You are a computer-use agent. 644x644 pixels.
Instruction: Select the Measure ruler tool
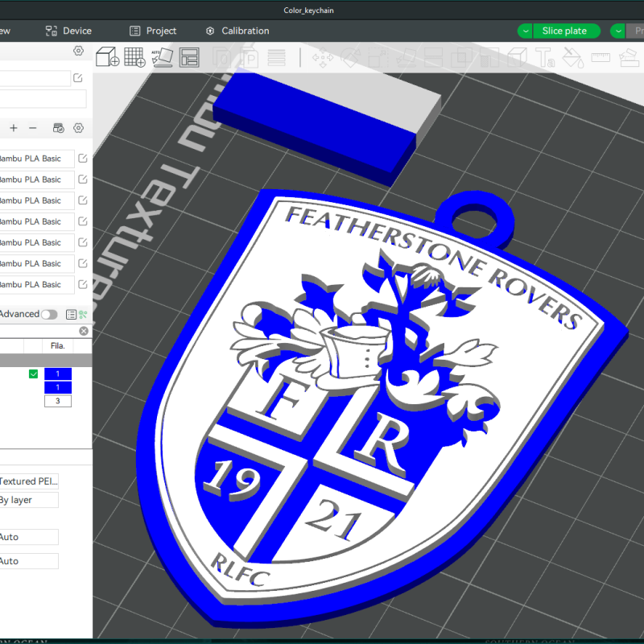[601, 57]
